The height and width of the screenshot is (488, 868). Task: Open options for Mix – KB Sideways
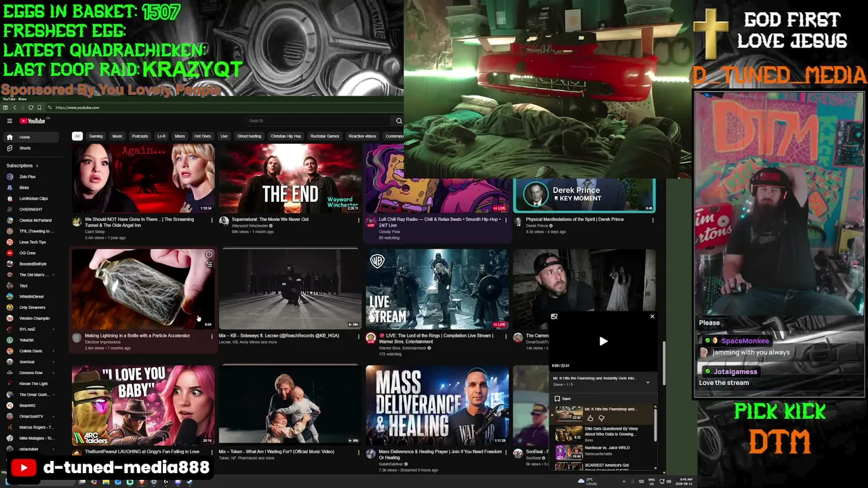tap(359, 337)
